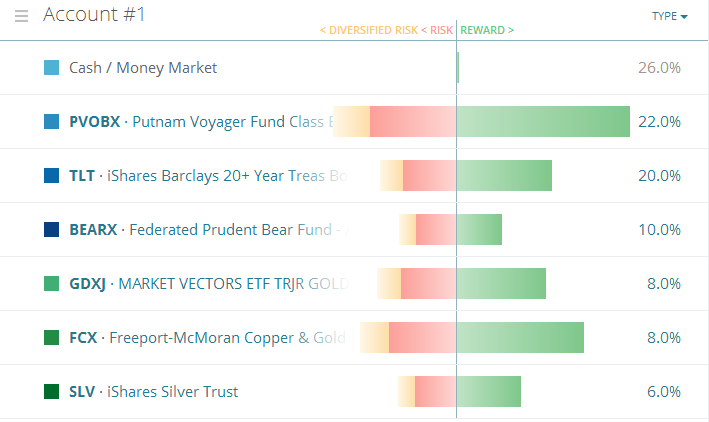709x422 pixels.
Task: Expand the TYPE dropdown
Action: (x=669, y=16)
